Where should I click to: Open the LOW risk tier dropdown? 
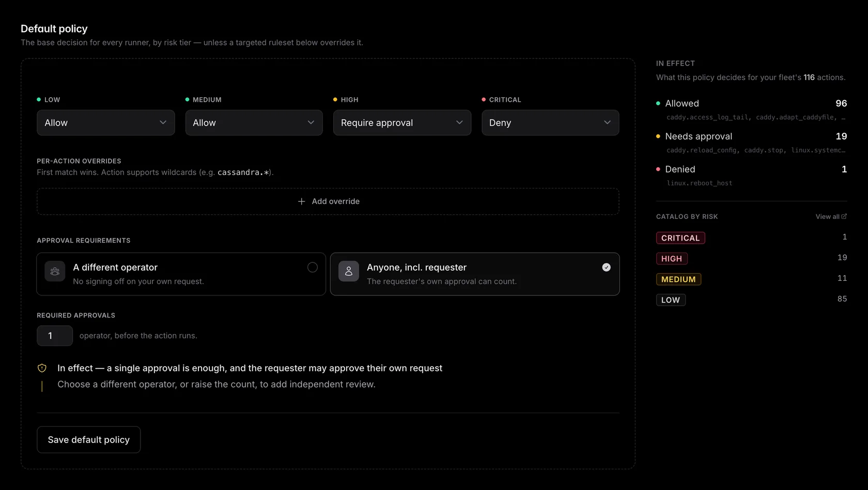tap(105, 122)
